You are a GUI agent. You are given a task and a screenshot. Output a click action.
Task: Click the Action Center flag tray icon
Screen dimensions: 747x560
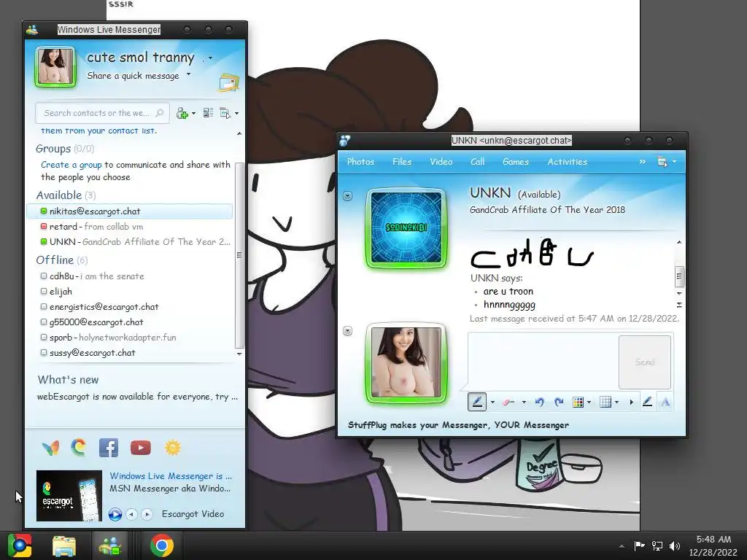tap(639, 545)
